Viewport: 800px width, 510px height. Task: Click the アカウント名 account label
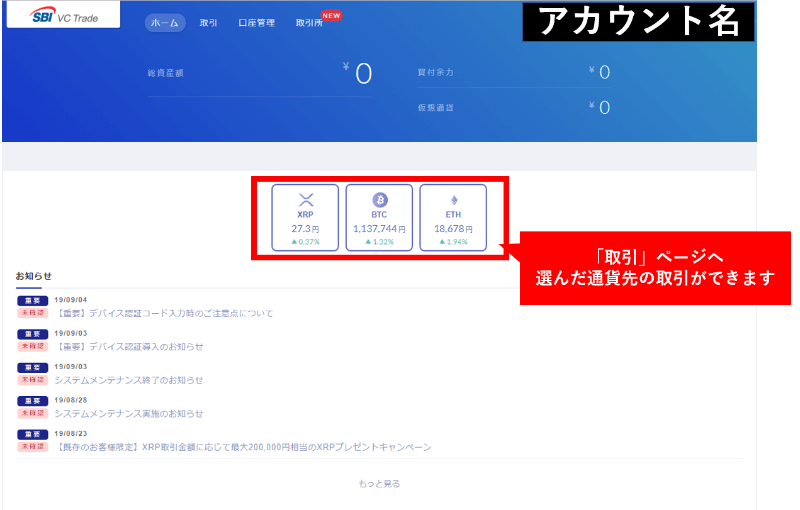pos(638,22)
